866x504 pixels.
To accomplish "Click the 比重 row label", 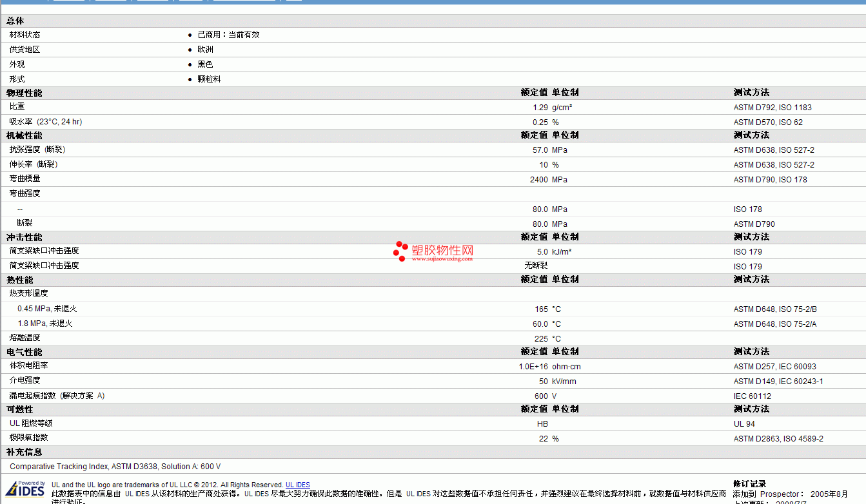I will click(x=17, y=106).
